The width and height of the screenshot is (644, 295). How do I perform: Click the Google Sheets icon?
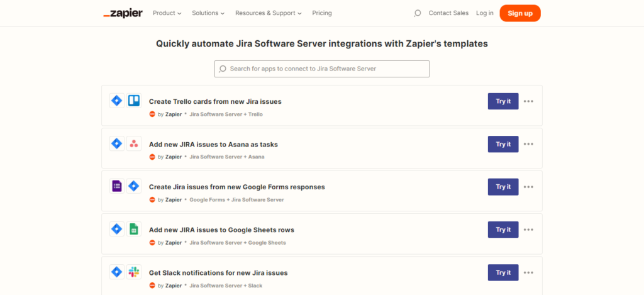pos(134,229)
